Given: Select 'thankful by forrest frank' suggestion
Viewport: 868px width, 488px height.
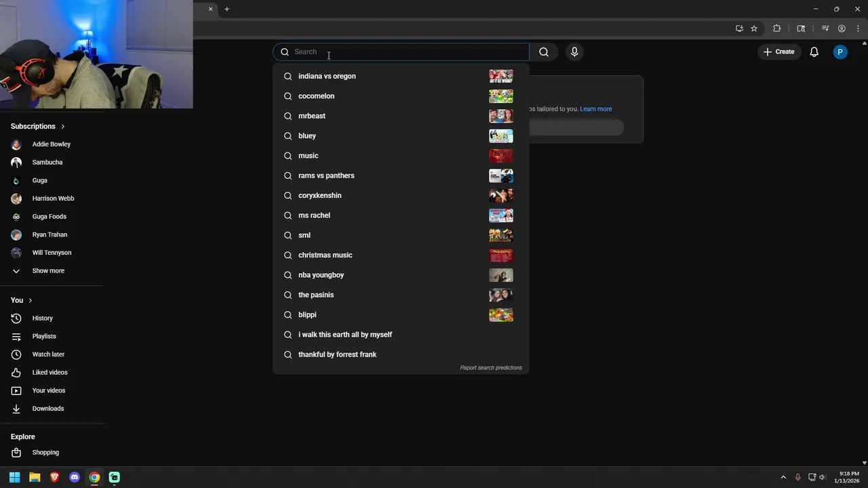Looking at the screenshot, I should (x=401, y=354).
